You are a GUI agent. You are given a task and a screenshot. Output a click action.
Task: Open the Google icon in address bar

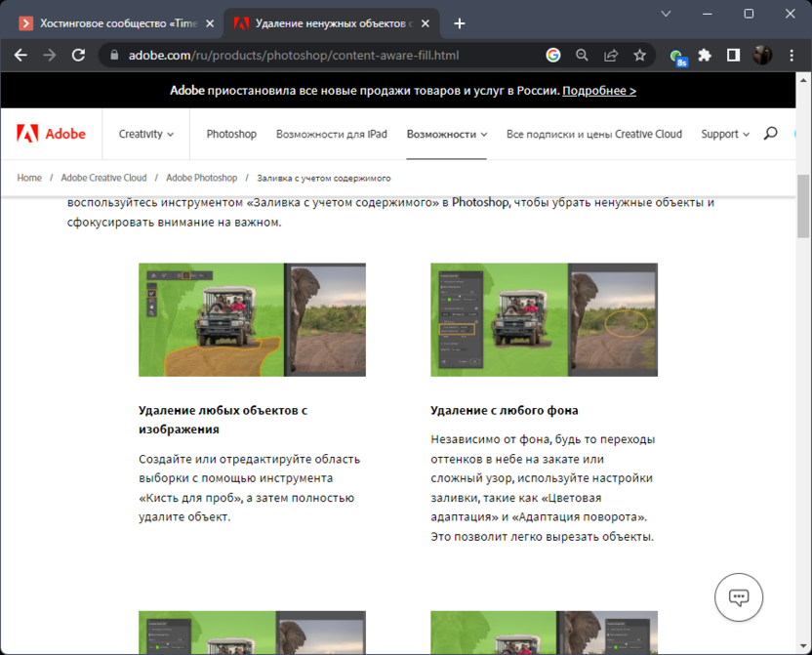(x=553, y=55)
